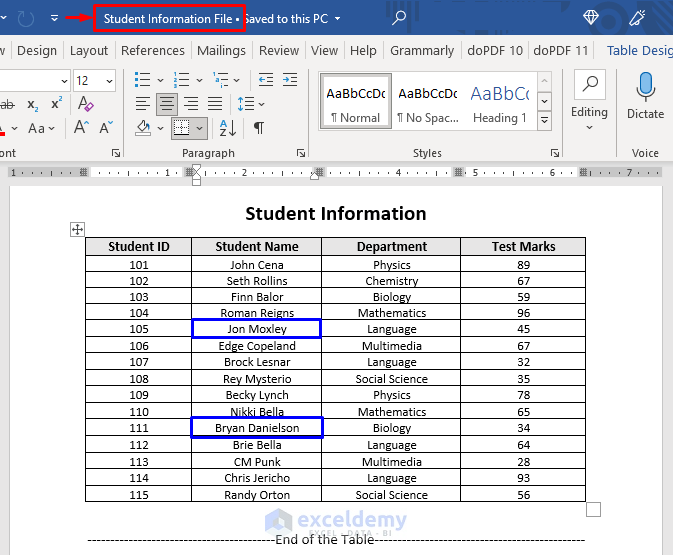The height and width of the screenshot is (555, 673).
Task: Expand the font name dropdown arrow
Action: 64,81
